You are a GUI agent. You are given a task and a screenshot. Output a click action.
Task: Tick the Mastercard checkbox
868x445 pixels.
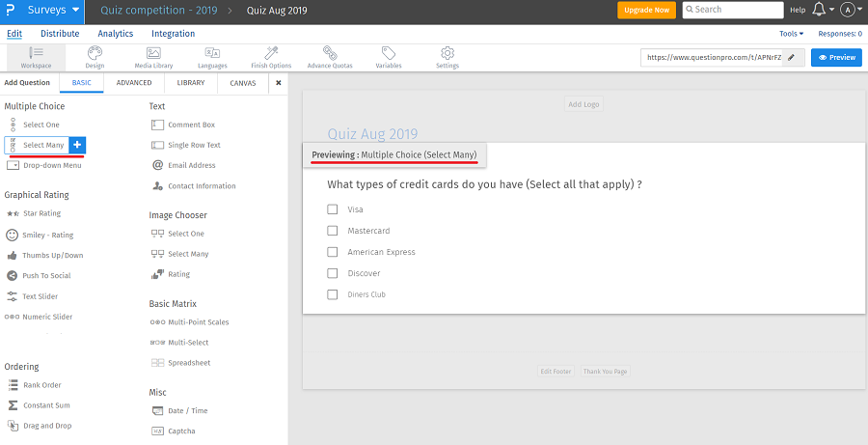[333, 231]
